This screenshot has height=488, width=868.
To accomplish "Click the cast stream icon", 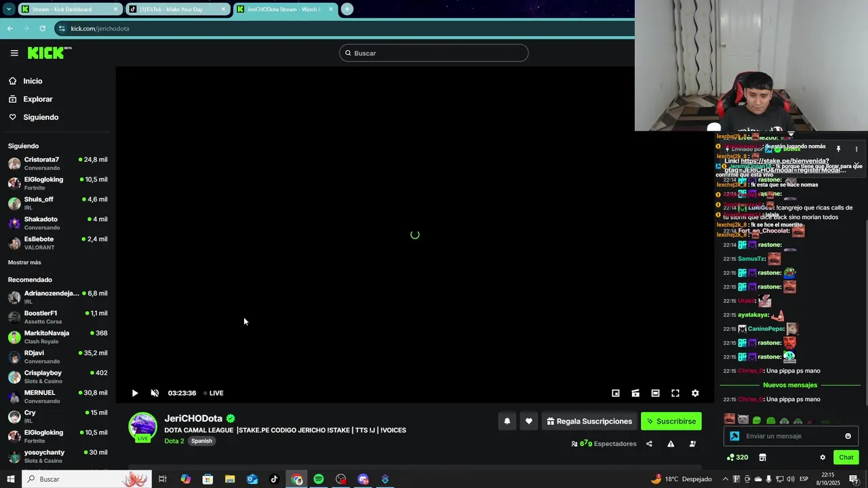I will tap(635, 393).
